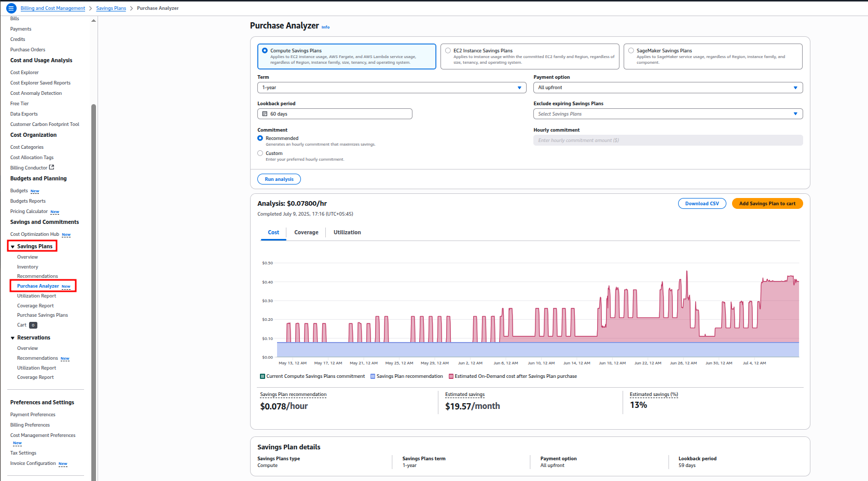Switch to the Utilization tab
This screenshot has width=868, height=481.
pos(347,232)
